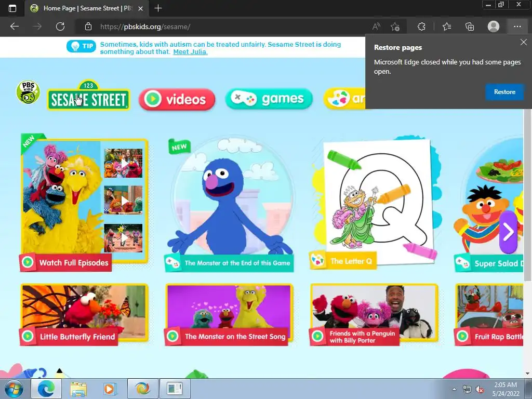This screenshot has width=532, height=399.
Task: Open the Extensions puzzle icon
Action: coord(421,26)
